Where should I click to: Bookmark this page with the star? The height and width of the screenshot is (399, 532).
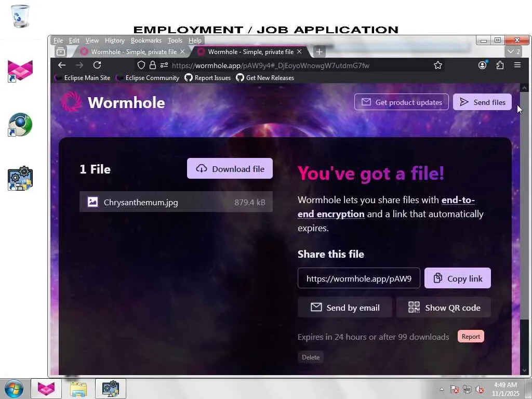click(437, 65)
